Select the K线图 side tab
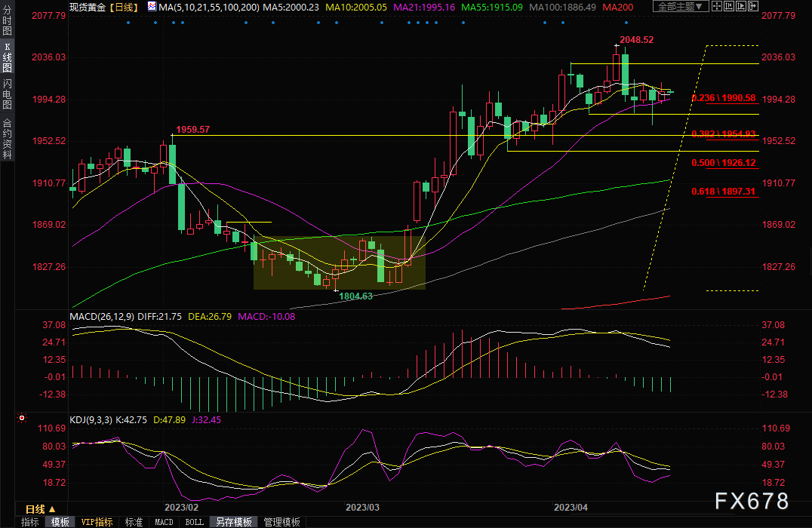The height and width of the screenshot is (528, 812). coord(7,57)
